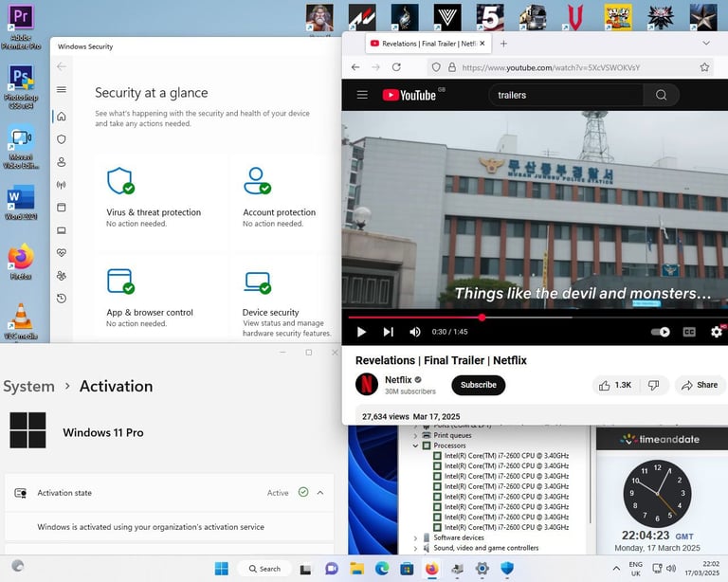Open Windows Start menu
This screenshot has height=582, width=728.
[222, 569]
